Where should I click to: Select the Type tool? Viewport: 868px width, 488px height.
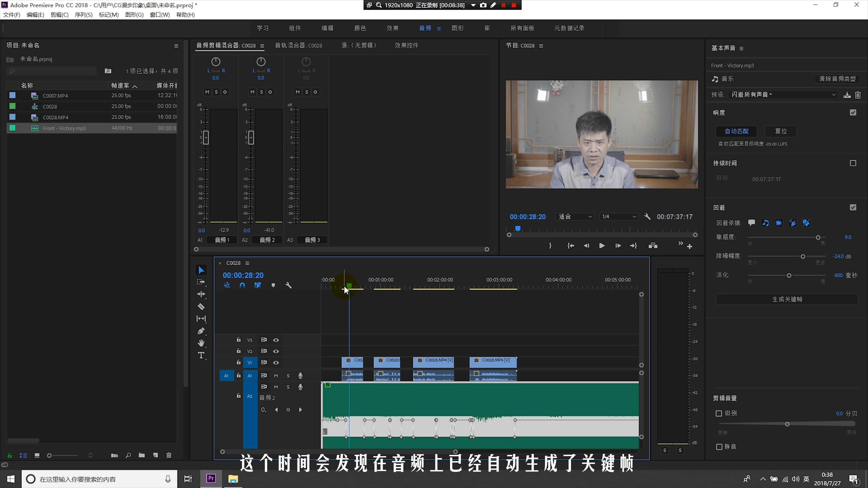point(201,355)
